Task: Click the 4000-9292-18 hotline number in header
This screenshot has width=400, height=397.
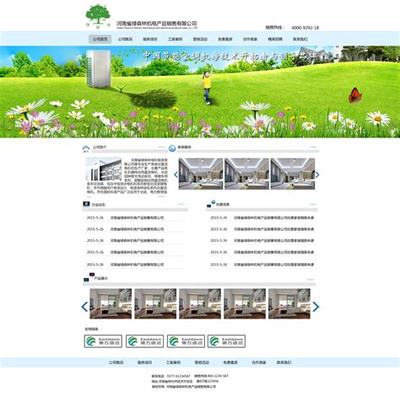Action: click(305, 28)
